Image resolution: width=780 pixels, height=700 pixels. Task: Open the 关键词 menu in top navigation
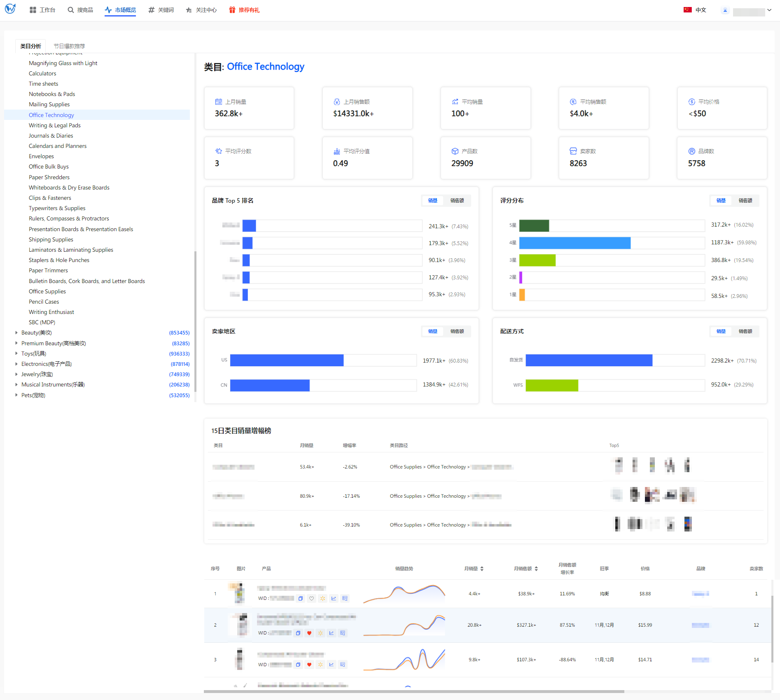161,10
